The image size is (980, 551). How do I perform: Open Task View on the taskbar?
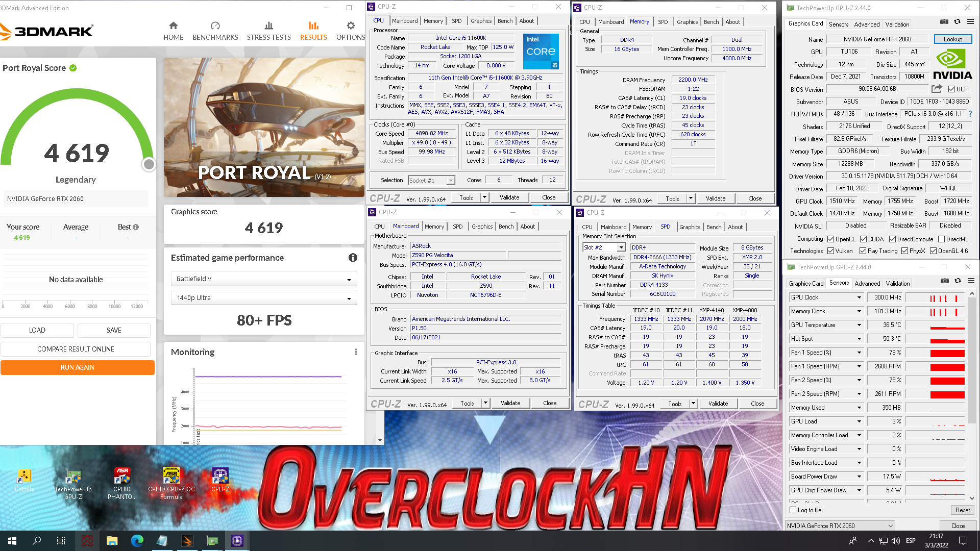coord(61,541)
